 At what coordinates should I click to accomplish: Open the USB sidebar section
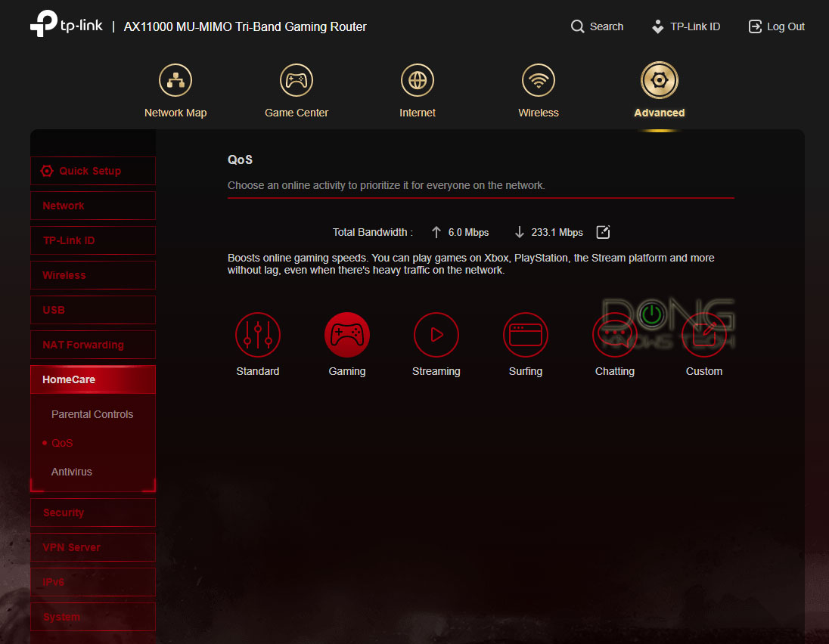click(x=93, y=310)
